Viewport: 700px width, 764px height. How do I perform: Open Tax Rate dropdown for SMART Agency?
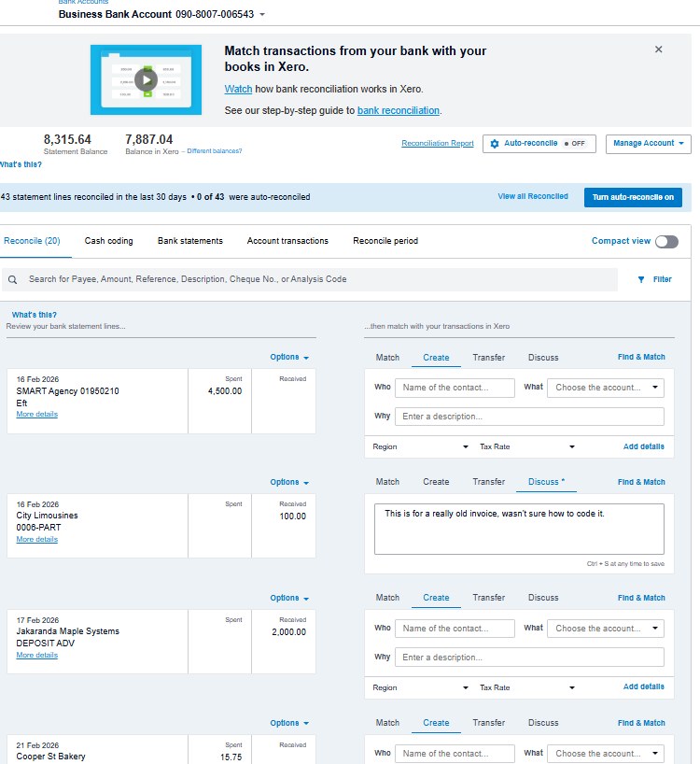pos(527,447)
